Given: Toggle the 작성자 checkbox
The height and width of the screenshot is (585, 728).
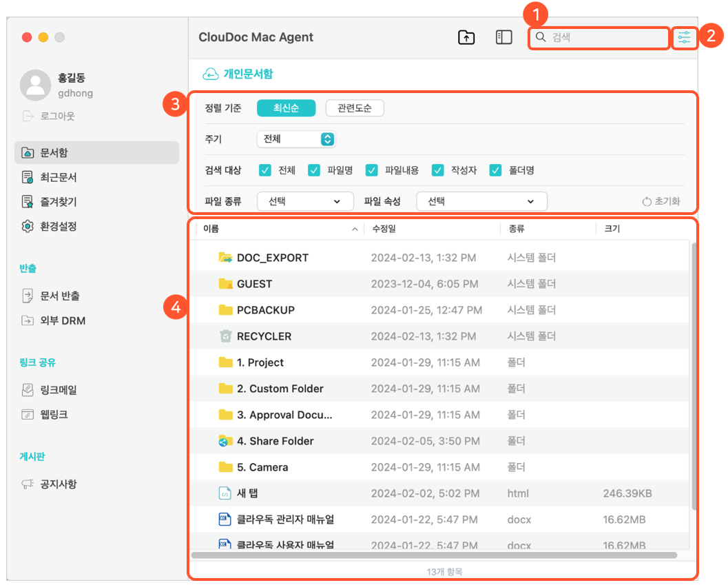Looking at the screenshot, I should click(x=437, y=170).
